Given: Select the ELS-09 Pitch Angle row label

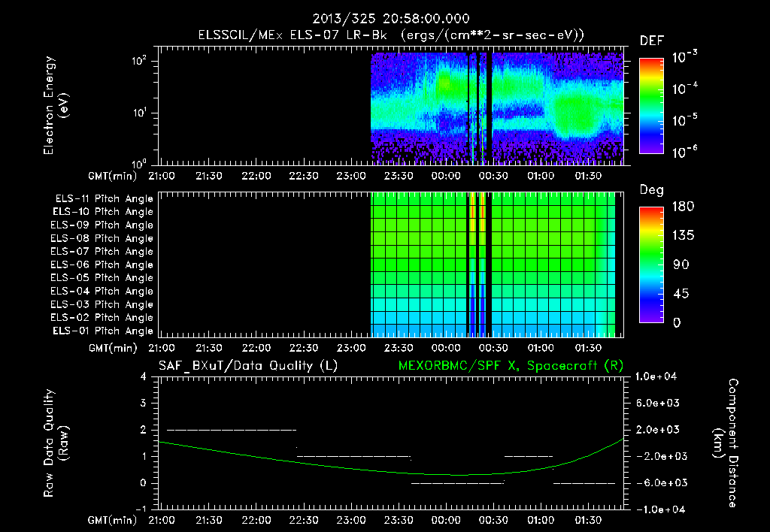Looking at the screenshot, I should (x=102, y=225).
